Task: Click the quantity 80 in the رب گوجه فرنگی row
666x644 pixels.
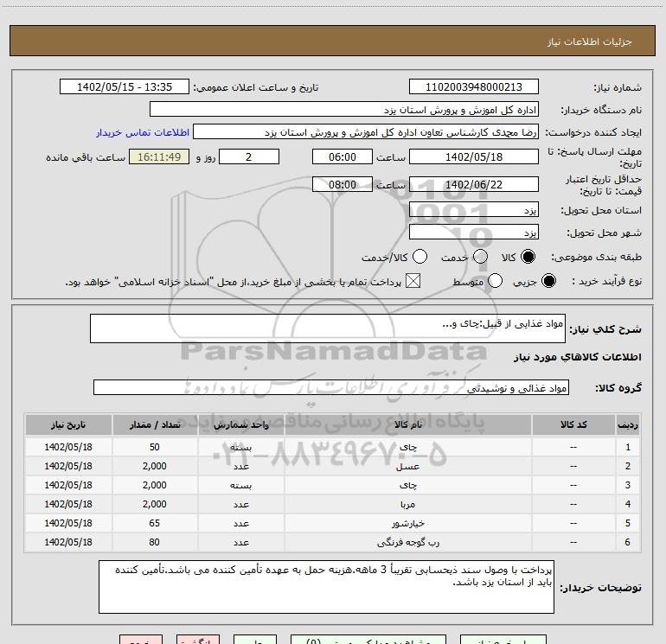Action: (x=155, y=543)
